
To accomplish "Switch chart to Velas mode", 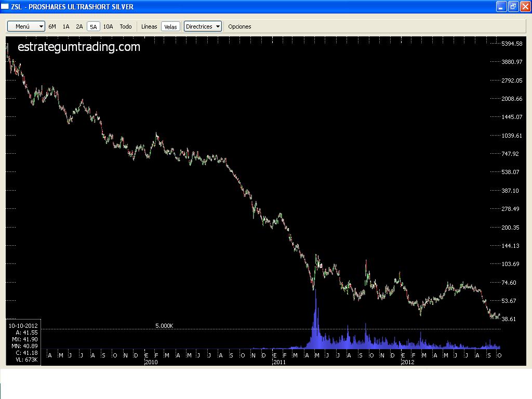I will [x=170, y=27].
